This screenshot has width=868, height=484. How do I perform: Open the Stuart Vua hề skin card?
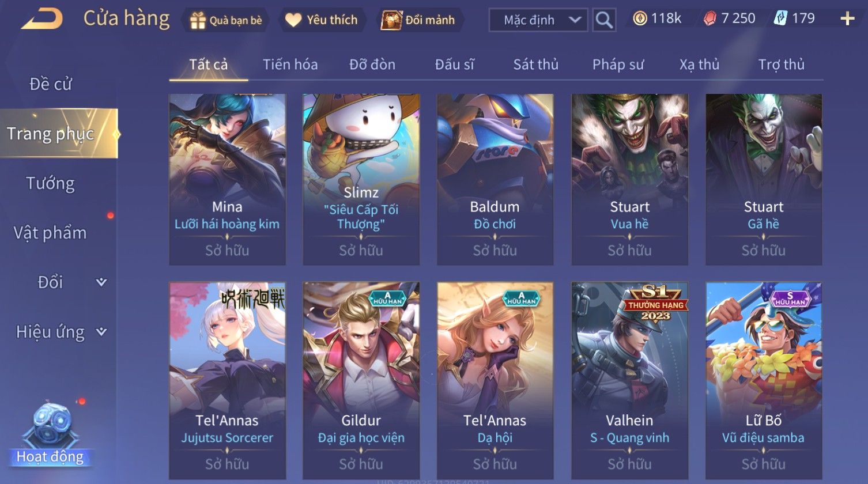pos(629,179)
